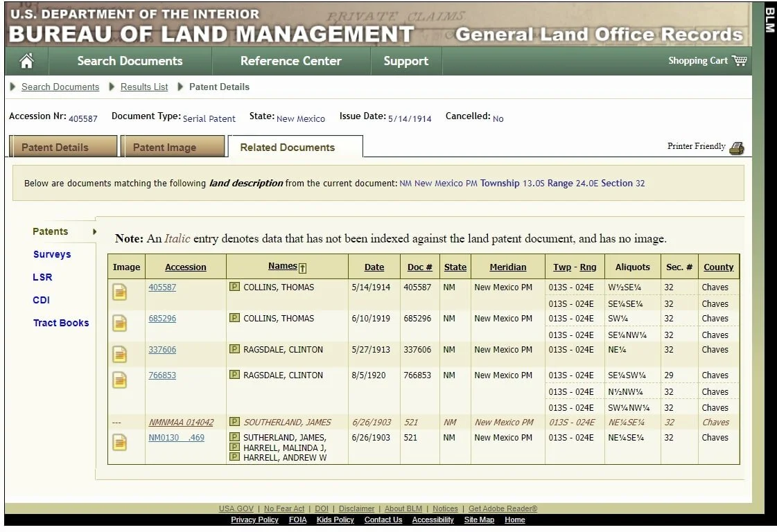The height and width of the screenshot is (532, 777).
Task: Sort table by Twp column header
Action: point(562,267)
